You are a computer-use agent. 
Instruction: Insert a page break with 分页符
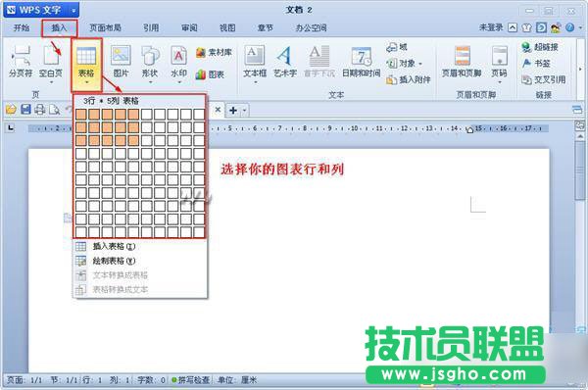[x=21, y=62]
